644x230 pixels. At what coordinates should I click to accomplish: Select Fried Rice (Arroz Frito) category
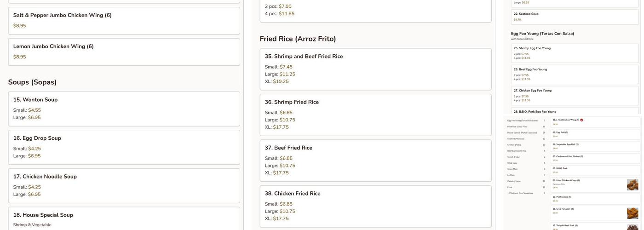click(x=517, y=126)
